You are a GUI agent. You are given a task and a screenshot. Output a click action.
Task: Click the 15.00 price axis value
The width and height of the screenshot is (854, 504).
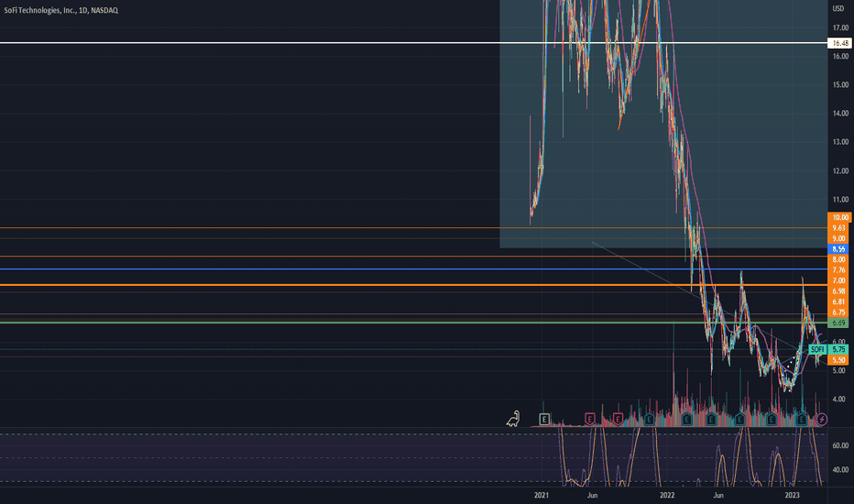click(840, 85)
